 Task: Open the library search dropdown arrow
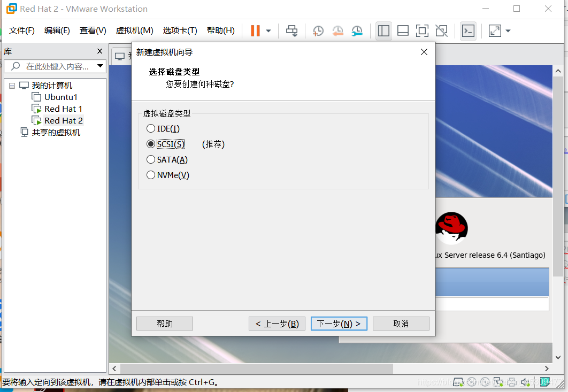(x=101, y=66)
